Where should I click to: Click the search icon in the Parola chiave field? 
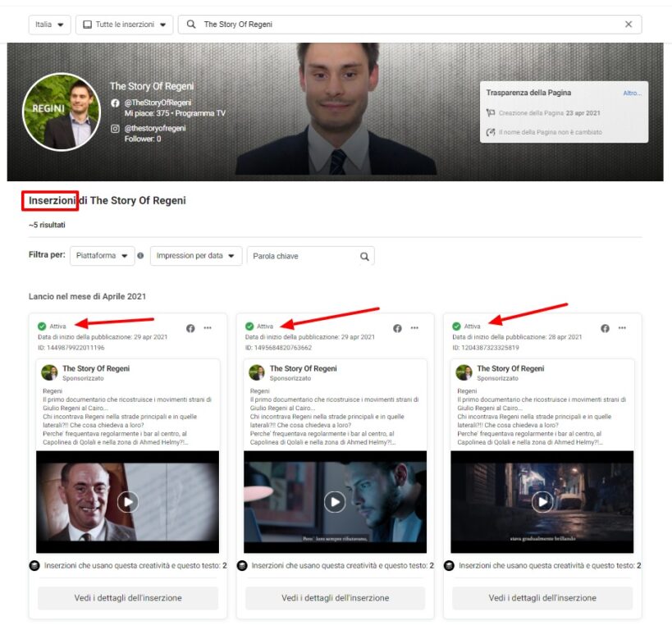point(364,256)
